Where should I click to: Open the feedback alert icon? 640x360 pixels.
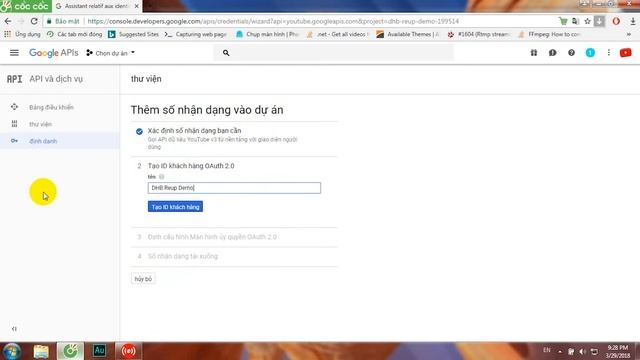pyautogui.click(x=552, y=53)
